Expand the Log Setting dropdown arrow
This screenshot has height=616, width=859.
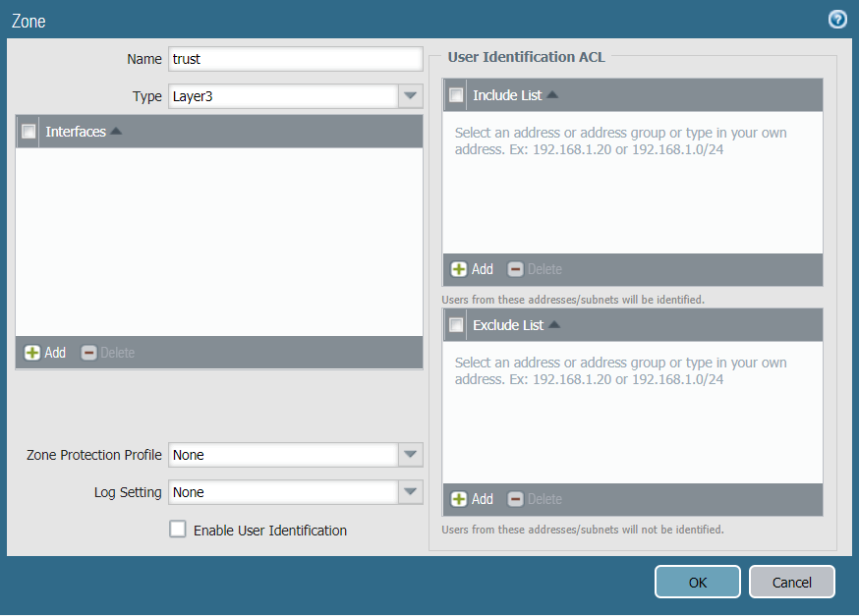point(410,491)
